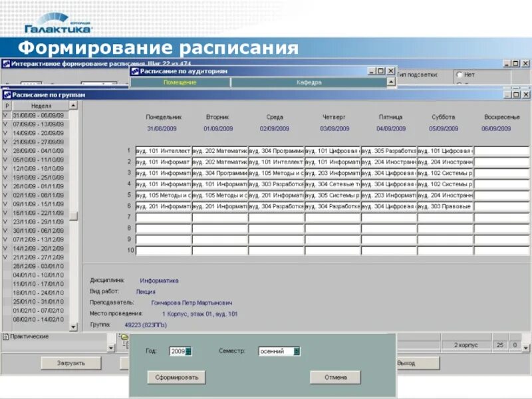
Task: Select week row 08/02/10 - 14/02/10
Action: click(x=39, y=319)
